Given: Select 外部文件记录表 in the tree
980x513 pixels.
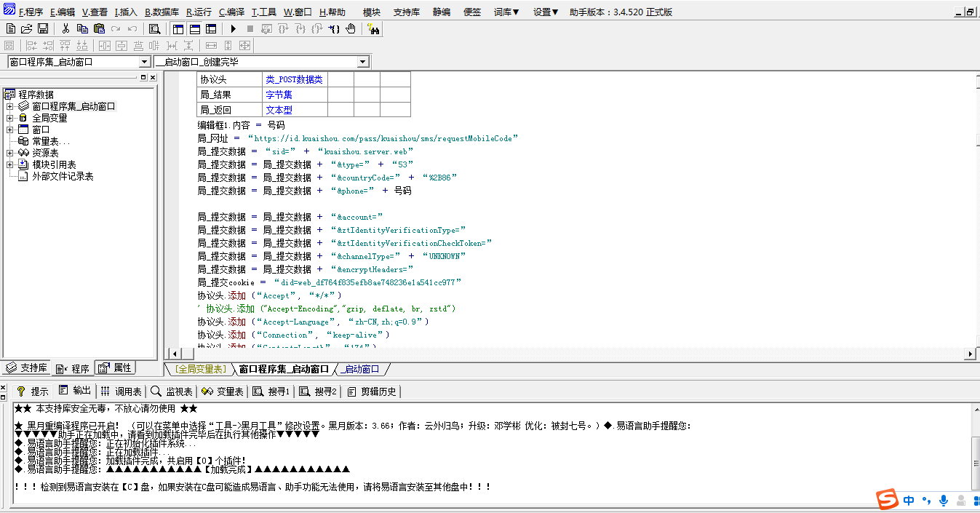Looking at the screenshot, I should [x=63, y=176].
